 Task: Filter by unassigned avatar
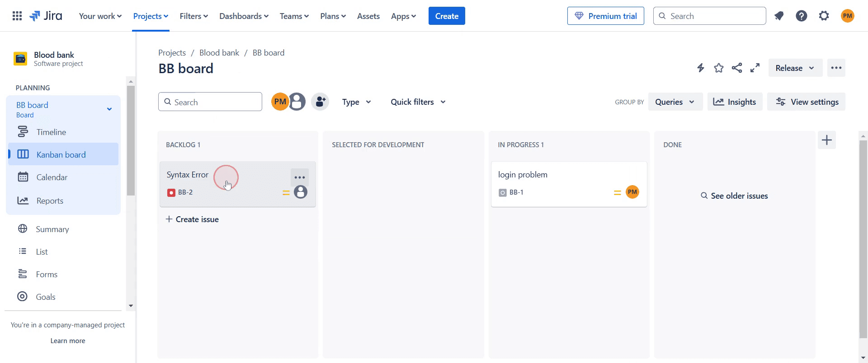pos(297,102)
